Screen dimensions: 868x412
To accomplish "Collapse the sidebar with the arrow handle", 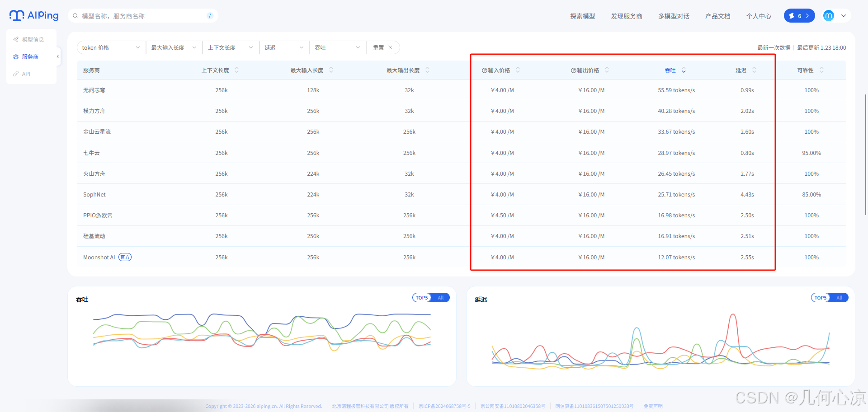I will coord(57,56).
